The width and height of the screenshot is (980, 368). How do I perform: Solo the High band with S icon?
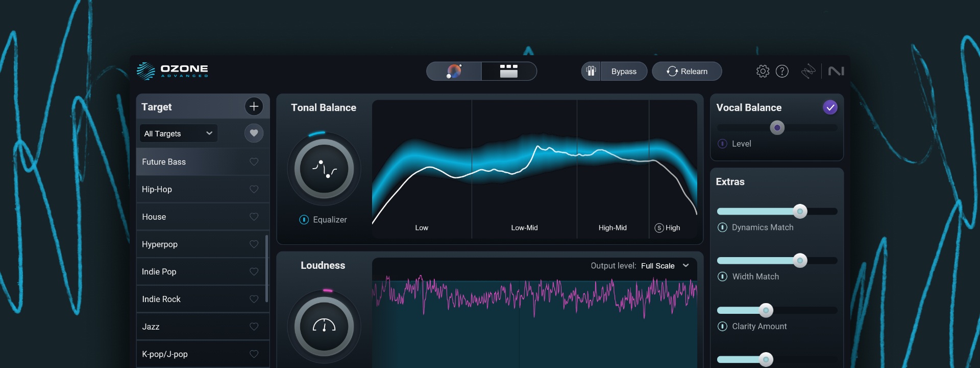click(x=659, y=228)
